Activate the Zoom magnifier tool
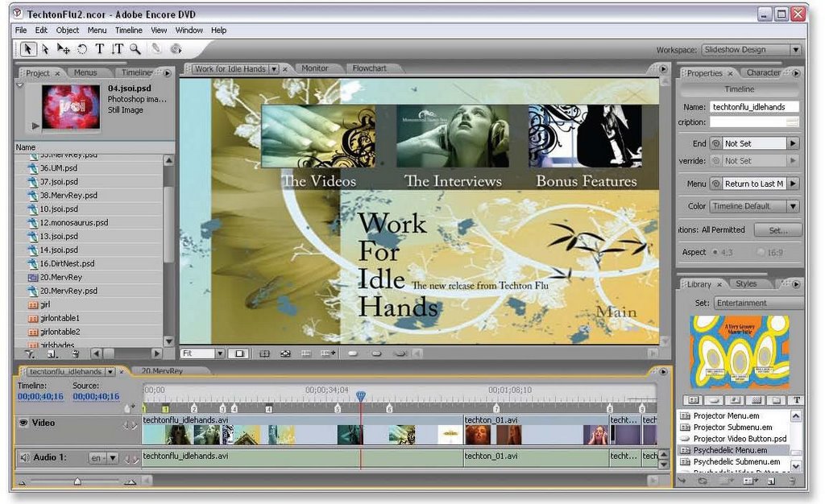The image size is (825, 504). pos(135,49)
